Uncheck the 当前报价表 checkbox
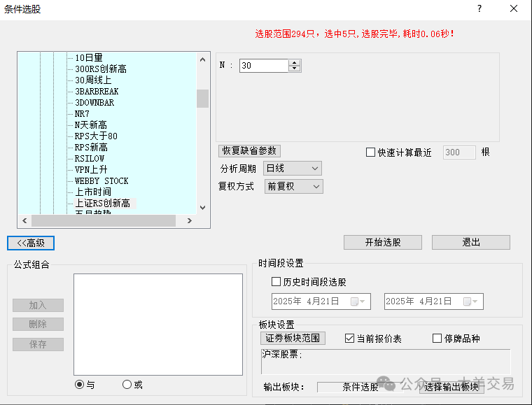The width and height of the screenshot is (532, 405). click(349, 339)
